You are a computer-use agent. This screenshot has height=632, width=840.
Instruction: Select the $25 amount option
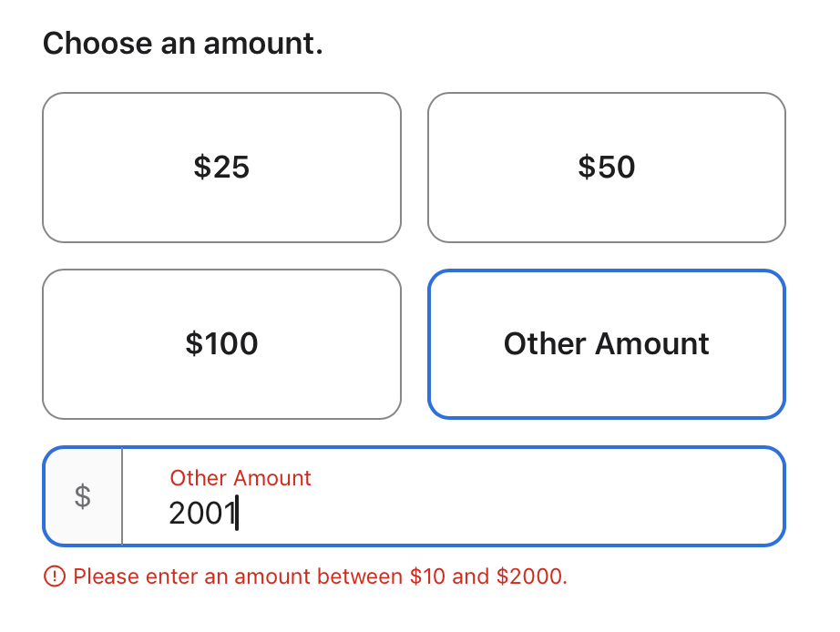pos(221,168)
